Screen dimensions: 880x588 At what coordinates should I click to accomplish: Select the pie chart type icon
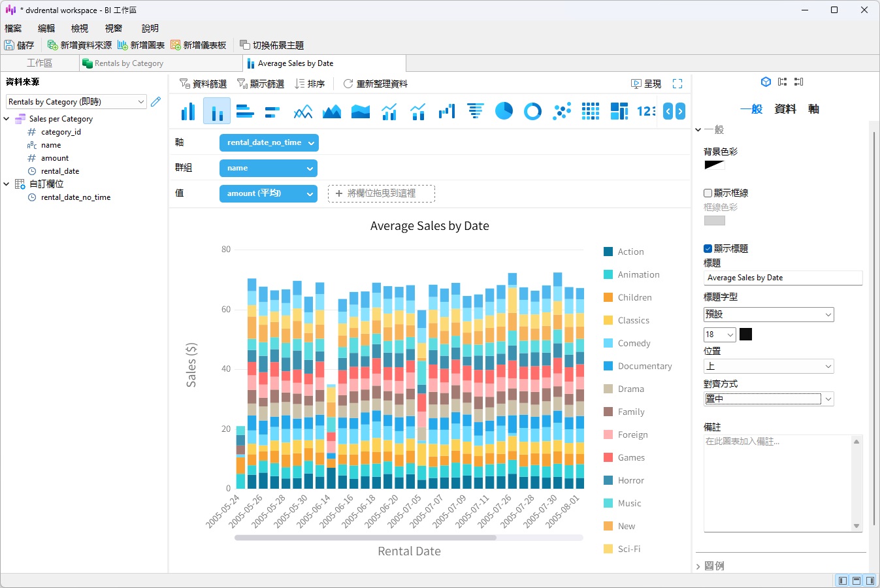(x=504, y=111)
